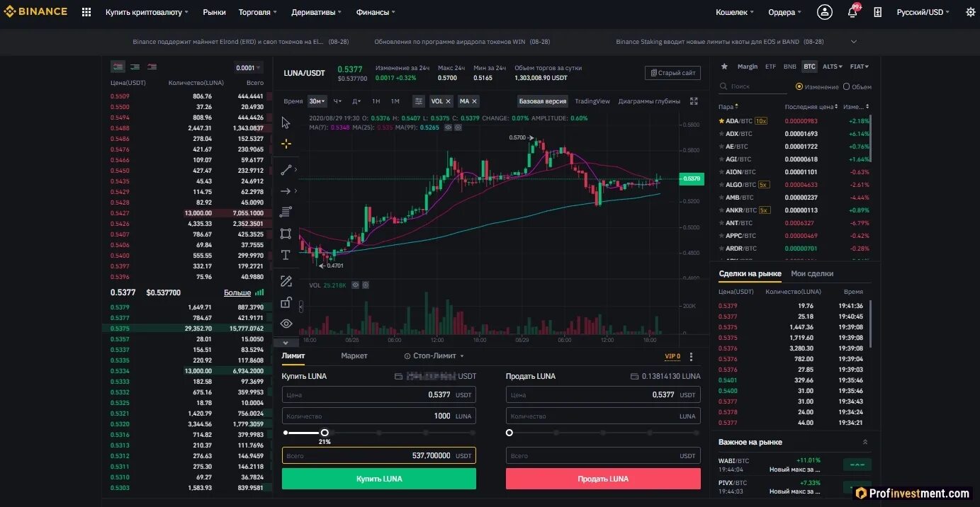This screenshot has width=980, height=507.
Task: Open the 0.0001 price precision dropdown
Action: (249, 68)
